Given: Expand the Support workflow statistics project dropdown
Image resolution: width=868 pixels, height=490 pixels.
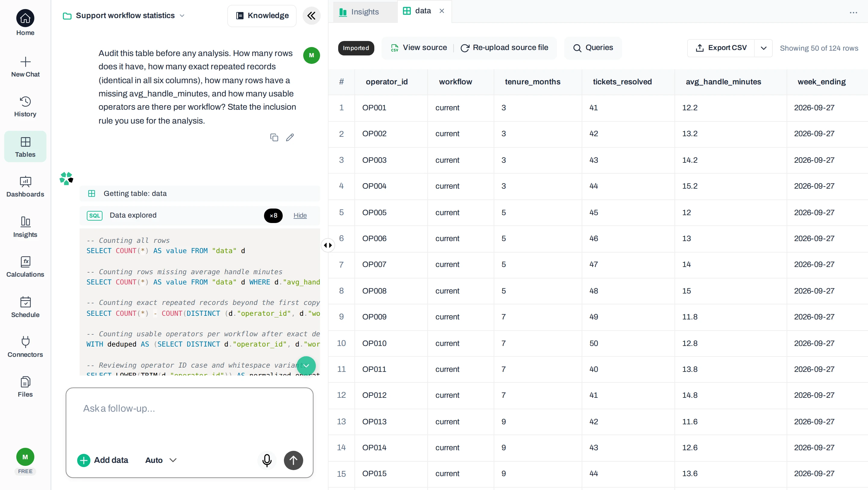Looking at the screenshot, I should tap(124, 15).
